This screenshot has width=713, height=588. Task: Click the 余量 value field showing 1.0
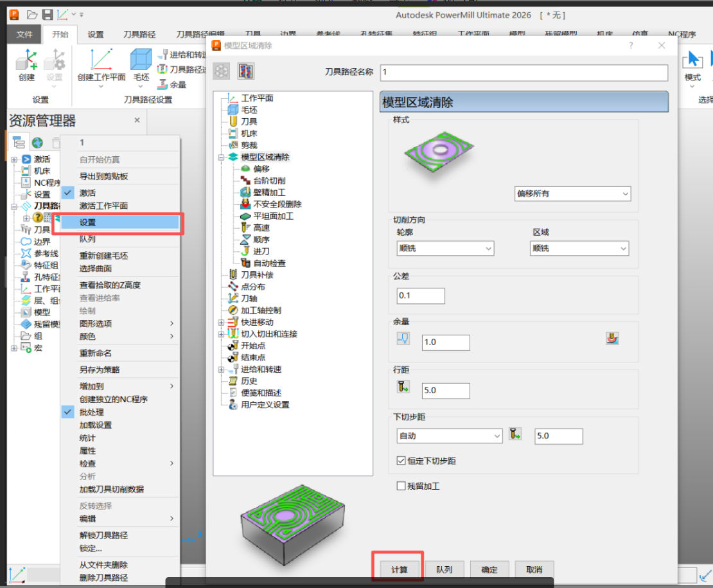click(446, 342)
